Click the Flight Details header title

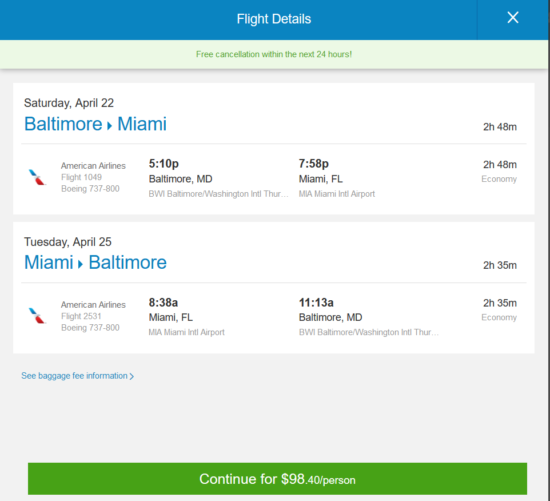click(274, 19)
